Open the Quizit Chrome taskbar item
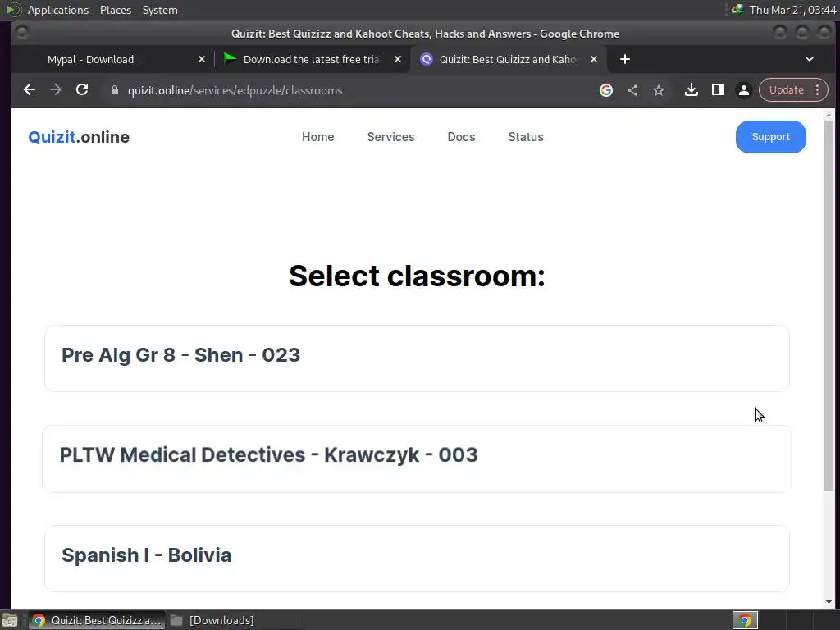Image resolution: width=840 pixels, height=630 pixels. (x=97, y=620)
